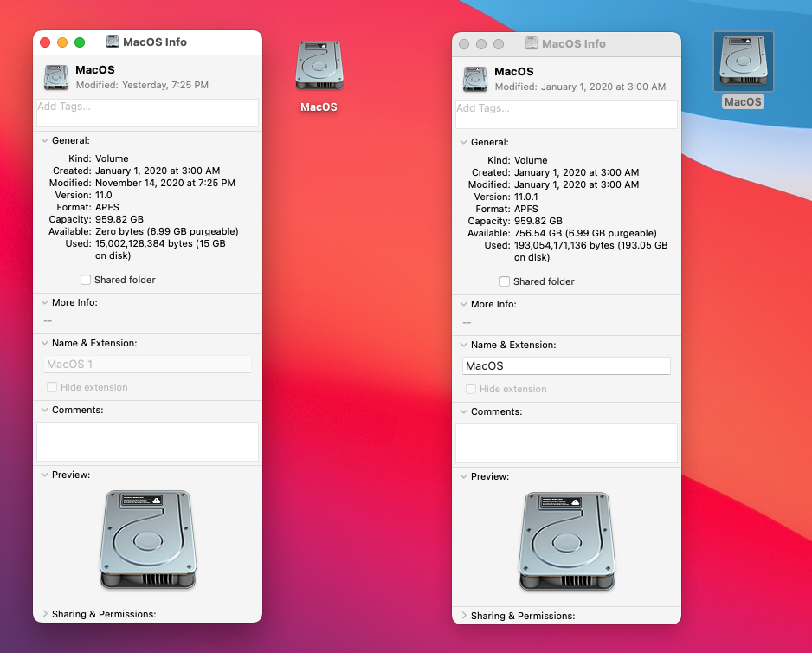Click '193,054,171,136 bytes' used value

[564, 245]
